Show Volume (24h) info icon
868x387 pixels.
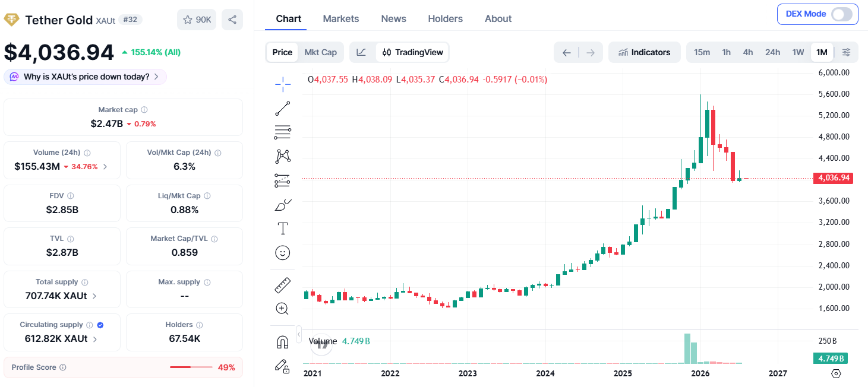pyautogui.click(x=87, y=153)
